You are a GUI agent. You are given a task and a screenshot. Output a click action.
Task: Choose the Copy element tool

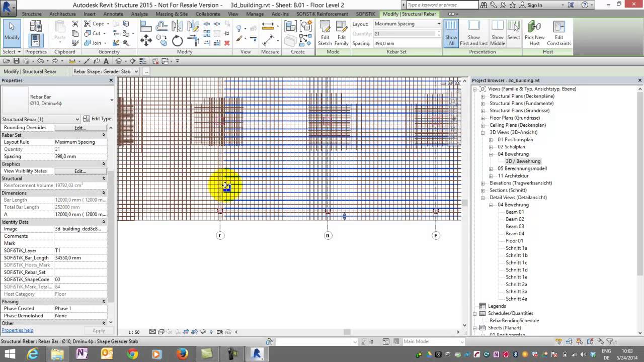162,41
